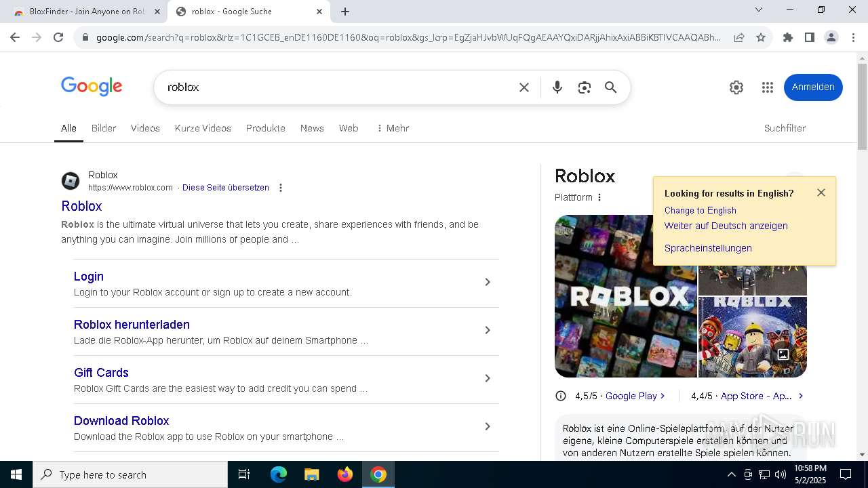Open Spracheinstellungen link
The image size is (868, 488).
pos(708,248)
